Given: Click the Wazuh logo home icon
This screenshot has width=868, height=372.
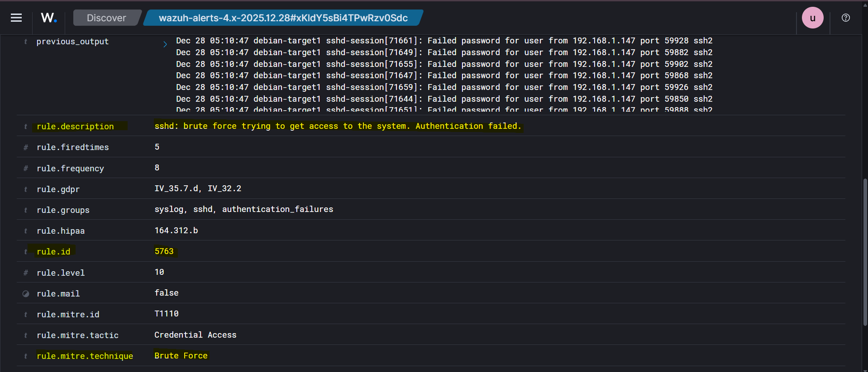Looking at the screenshot, I should 49,18.
